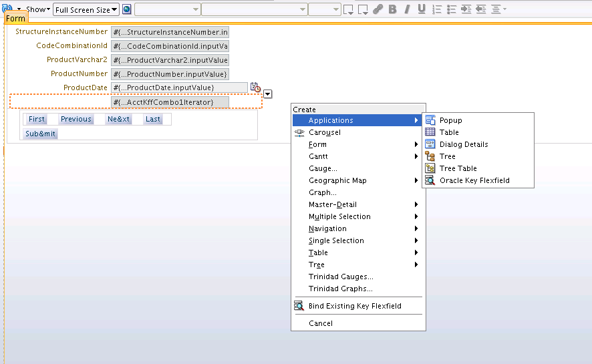
Task: Click the refresh icon in the toolbar
Action: click(x=7, y=8)
